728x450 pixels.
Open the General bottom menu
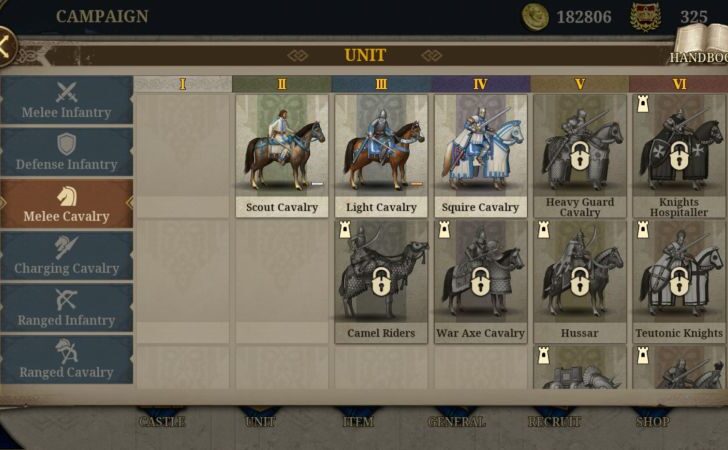pyautogui.click(x=456, y=421)
